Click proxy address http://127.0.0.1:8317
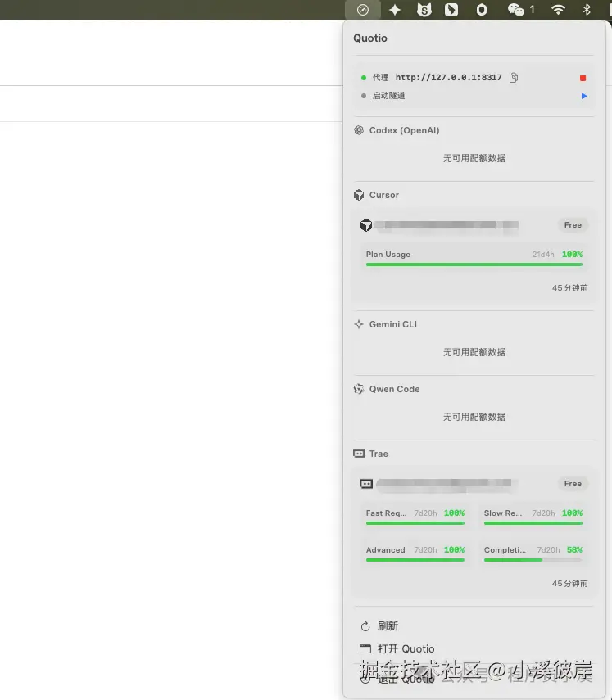612x700 pixels. point(448,77)
